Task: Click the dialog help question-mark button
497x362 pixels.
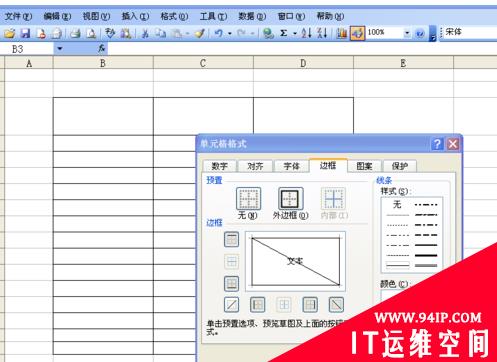Action: point(437,144)
